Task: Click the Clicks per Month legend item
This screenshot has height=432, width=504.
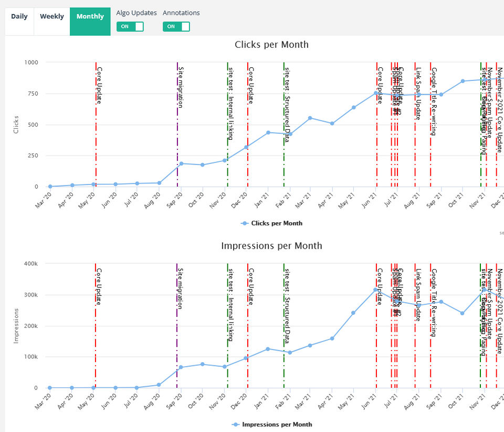Action: pyautogui.click(x=271, y=223)
